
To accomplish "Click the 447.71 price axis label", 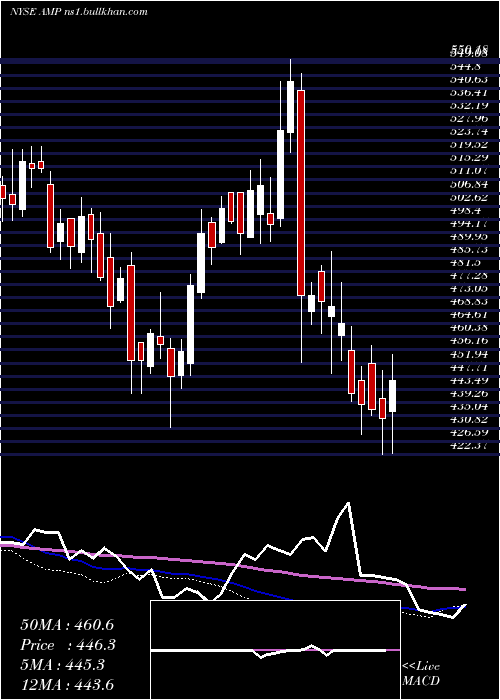I will [x=469, y=367].
